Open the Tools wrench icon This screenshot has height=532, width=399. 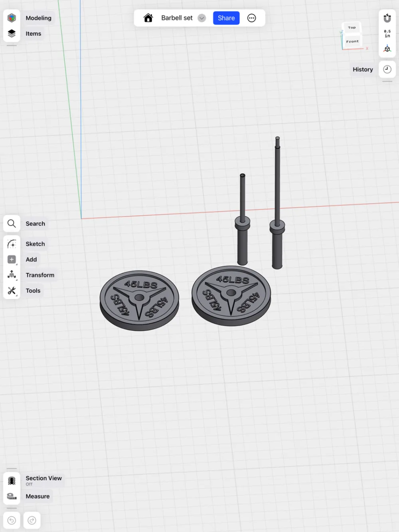pyautogui.click(x=12, y=291)
